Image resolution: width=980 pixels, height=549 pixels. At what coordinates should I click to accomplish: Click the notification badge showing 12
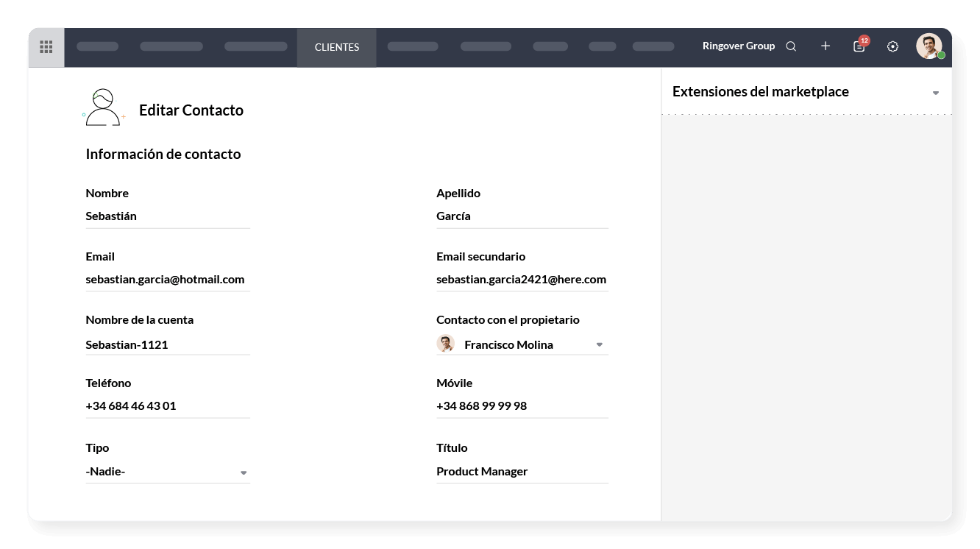865,39
